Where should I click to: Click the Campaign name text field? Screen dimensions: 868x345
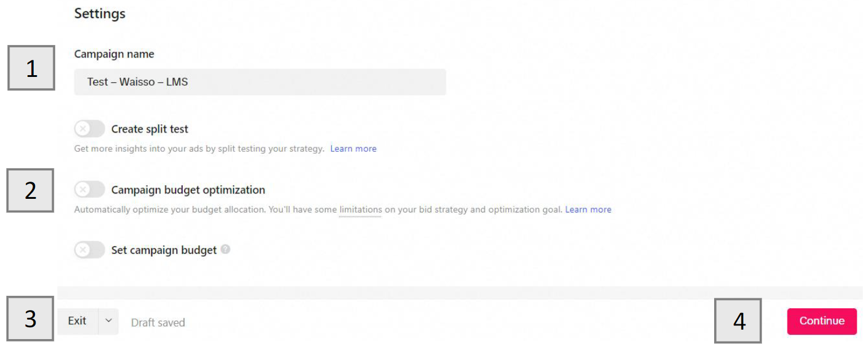coord(260,82)
